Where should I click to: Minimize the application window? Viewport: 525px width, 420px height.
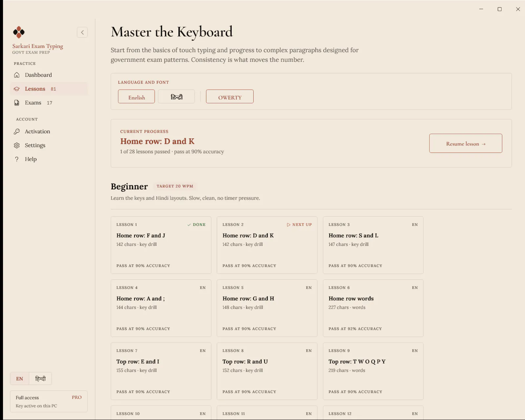pos(481,9)
